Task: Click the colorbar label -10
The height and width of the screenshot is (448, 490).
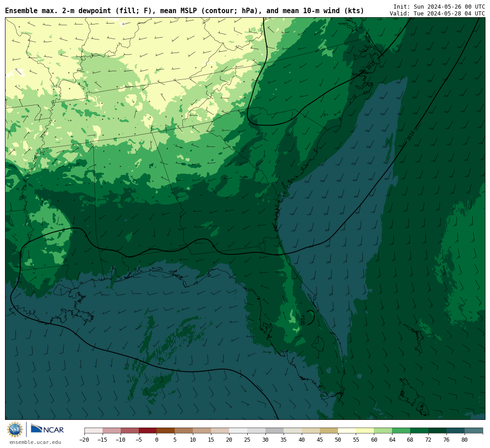Action: pyautogui.click(x=121, y=439)
